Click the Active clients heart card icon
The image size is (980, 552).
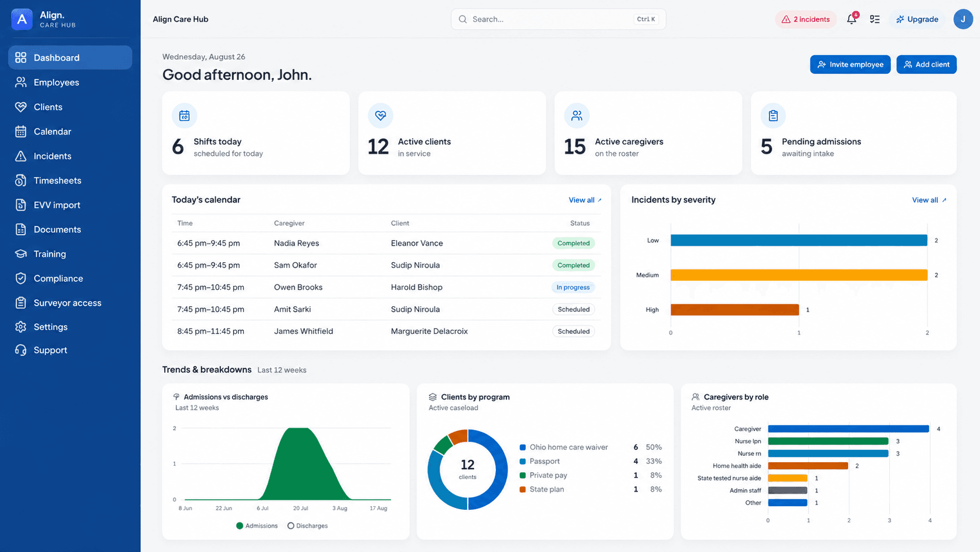pyautogui.click(x=380, y=116)
